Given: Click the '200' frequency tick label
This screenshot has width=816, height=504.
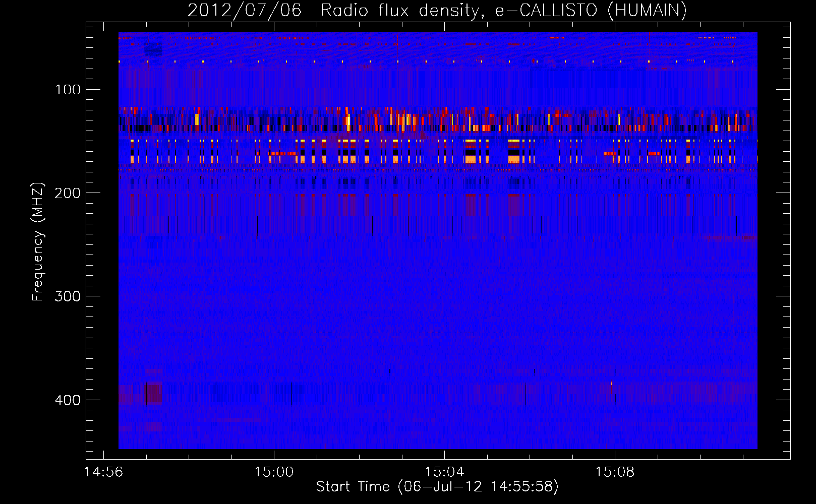Looking at the screenshot, I should [68, 193].
